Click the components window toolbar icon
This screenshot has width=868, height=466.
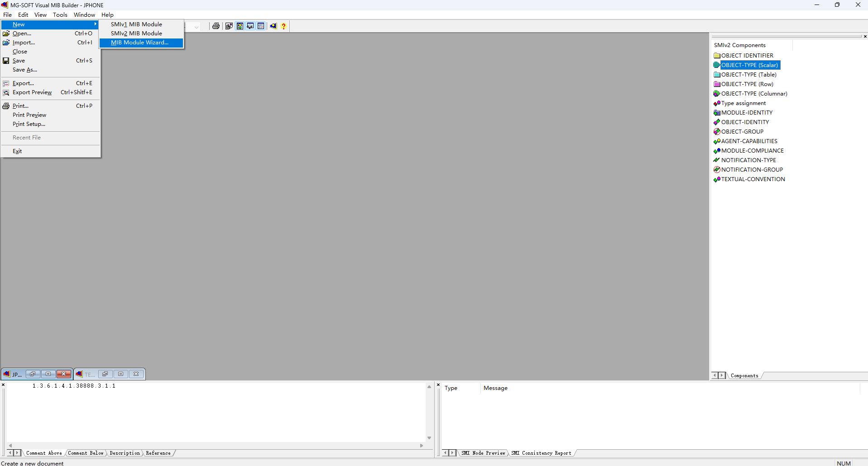[229, 26]
